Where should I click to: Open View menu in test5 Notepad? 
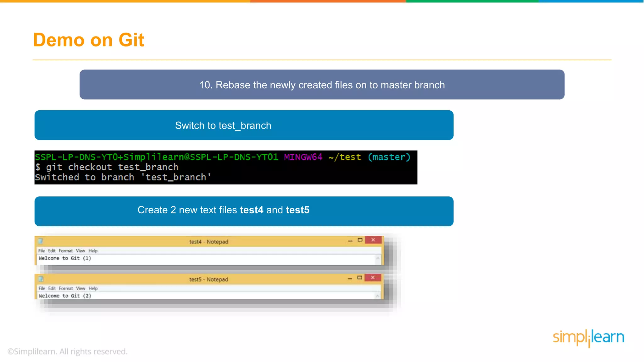coord(80,288)
